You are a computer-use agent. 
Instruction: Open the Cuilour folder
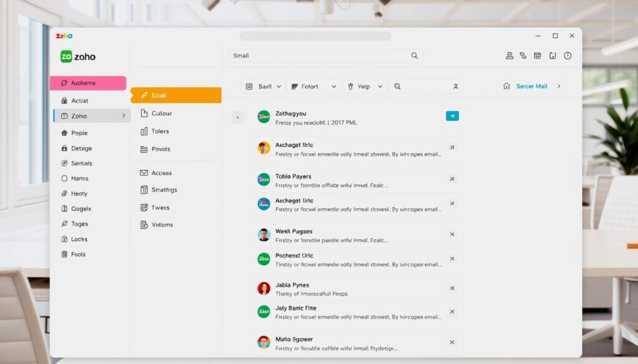161,113
